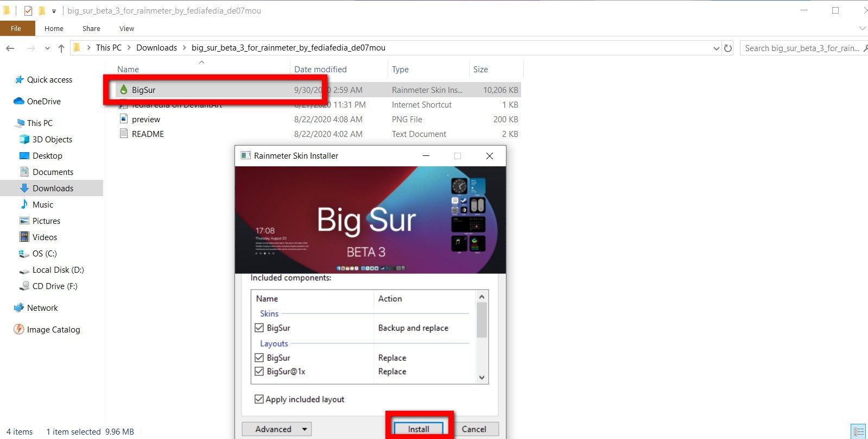Uncheck the BigSur layout component
The image size is (868, 439).
tap(259, 358)
